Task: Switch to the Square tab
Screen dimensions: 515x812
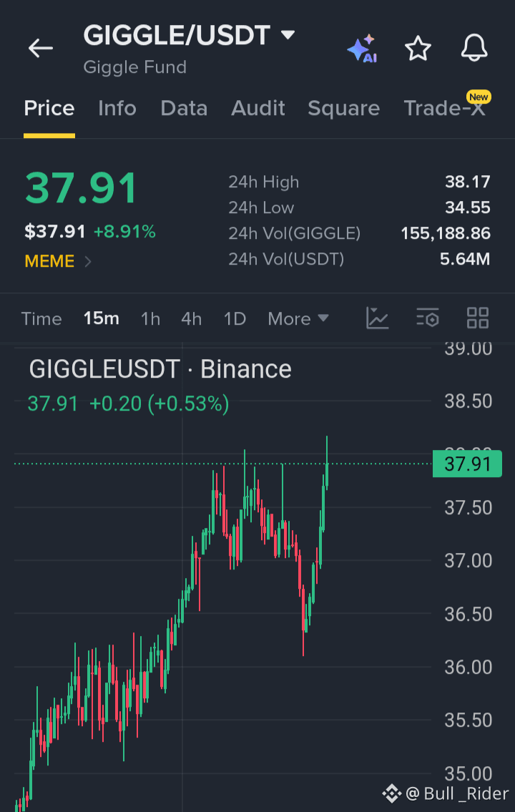Action: [x=343, y=109]
